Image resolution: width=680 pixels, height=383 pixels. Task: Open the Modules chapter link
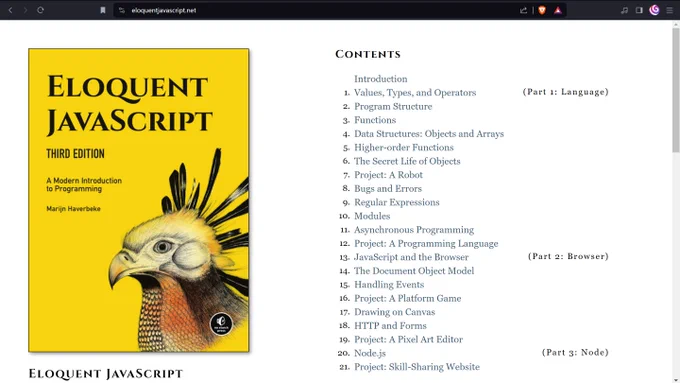pyautogui.click(x=372, y=216)
